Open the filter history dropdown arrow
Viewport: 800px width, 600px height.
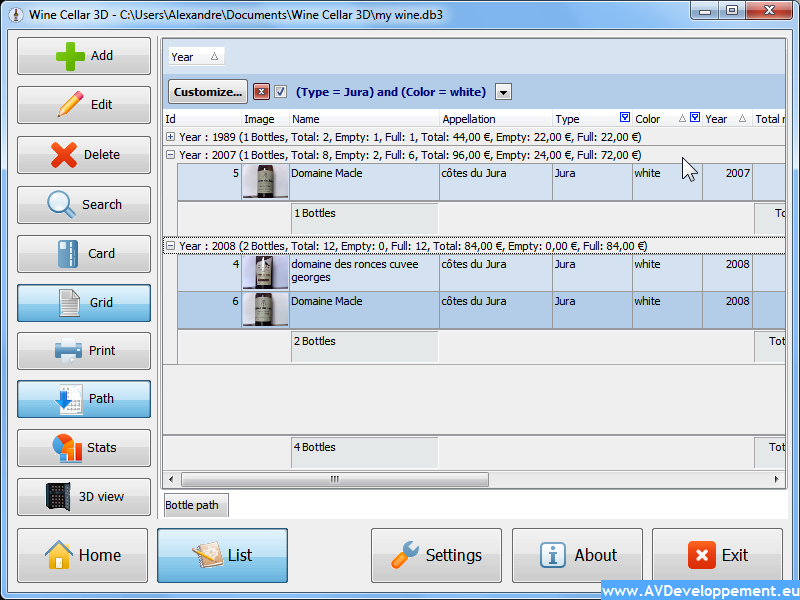(503, 92)
